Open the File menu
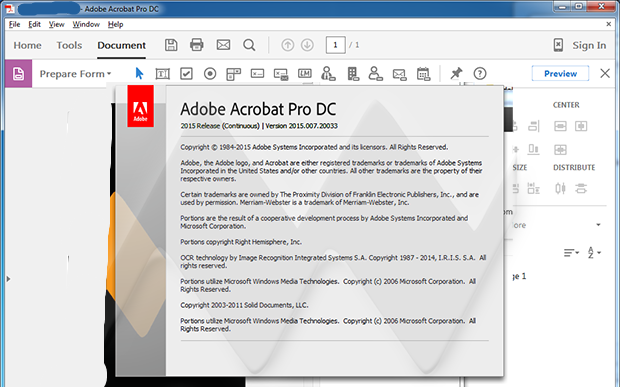The height and width of the screenshot is (387, 620). [x=14, y=25]
